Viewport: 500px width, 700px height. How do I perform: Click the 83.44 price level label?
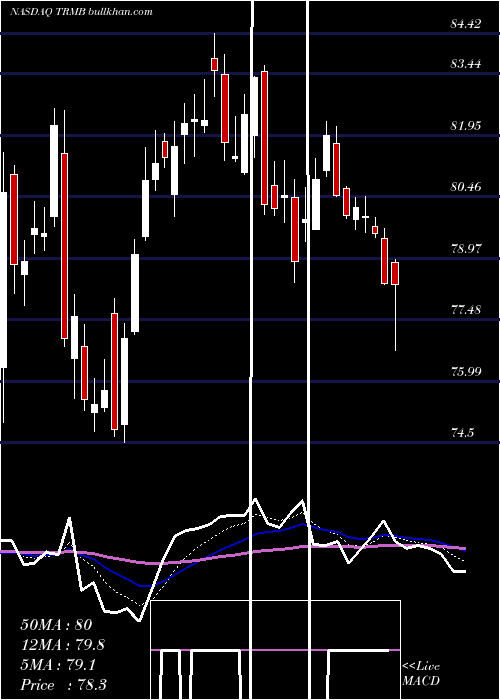466,64
